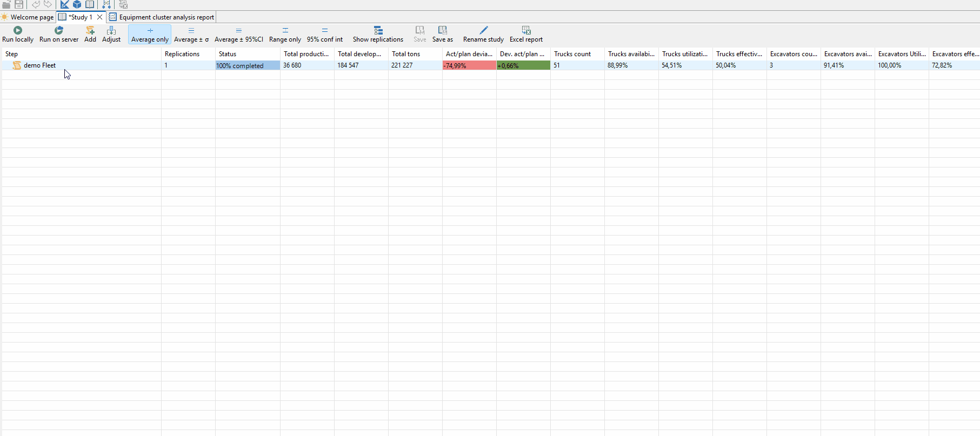Viewport: 980px width, 436px height.
Task: Generate the Excel report
Action: [526, 35]
